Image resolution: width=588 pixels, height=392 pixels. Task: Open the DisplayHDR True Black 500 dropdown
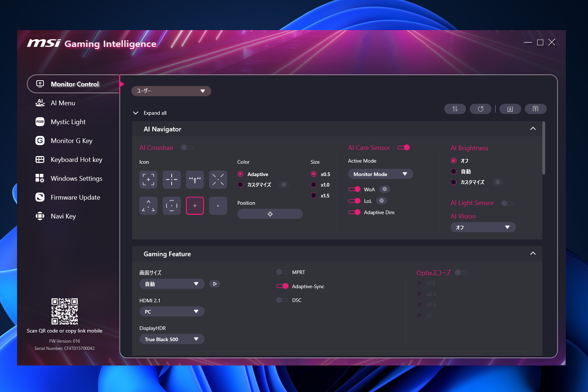172,339
